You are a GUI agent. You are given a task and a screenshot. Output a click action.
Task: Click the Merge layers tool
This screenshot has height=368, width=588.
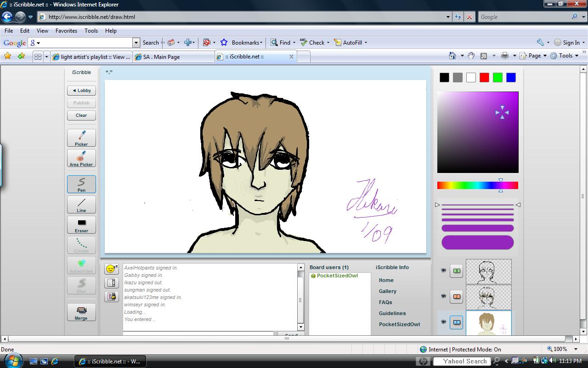(81, 312)
